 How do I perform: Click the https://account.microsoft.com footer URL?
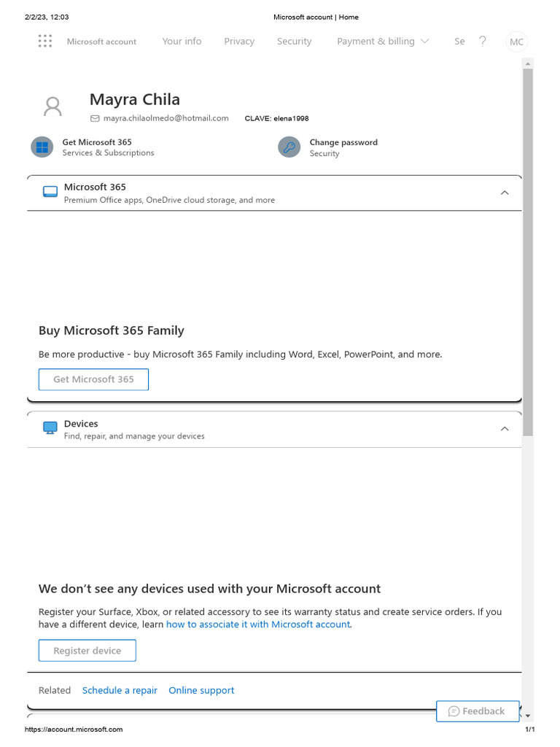[74, 729]
